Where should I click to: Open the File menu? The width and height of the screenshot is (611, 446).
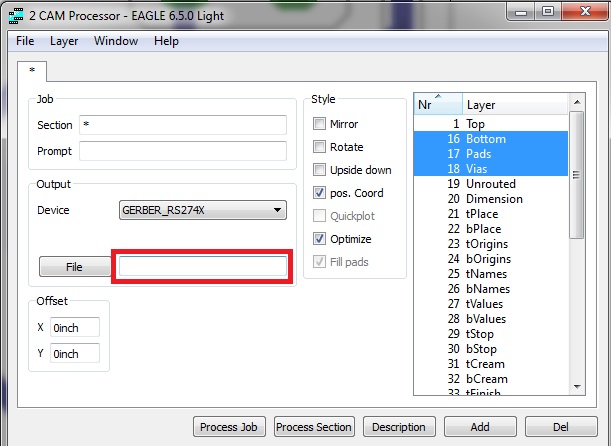point(25,41)
